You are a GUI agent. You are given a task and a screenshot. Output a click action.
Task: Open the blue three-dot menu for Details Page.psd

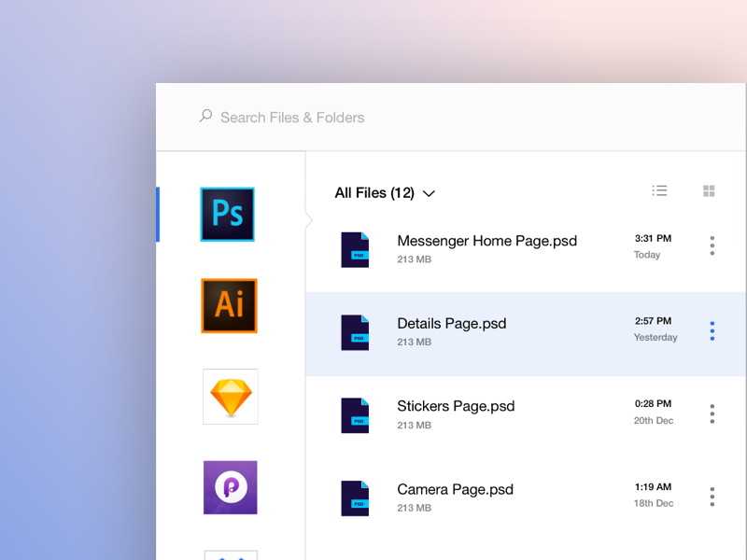[712, 330]
